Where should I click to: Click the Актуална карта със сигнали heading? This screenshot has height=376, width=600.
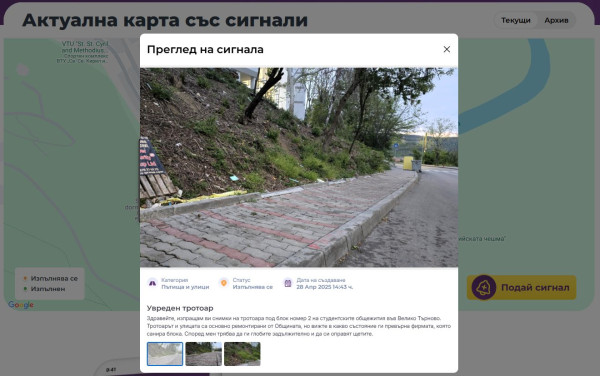165,20
